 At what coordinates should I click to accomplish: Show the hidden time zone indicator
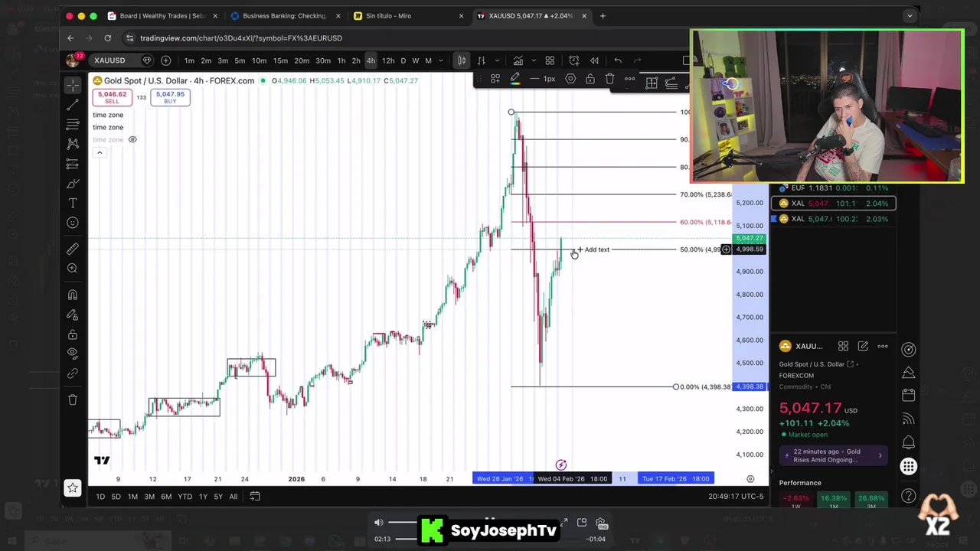pos(132,139)
